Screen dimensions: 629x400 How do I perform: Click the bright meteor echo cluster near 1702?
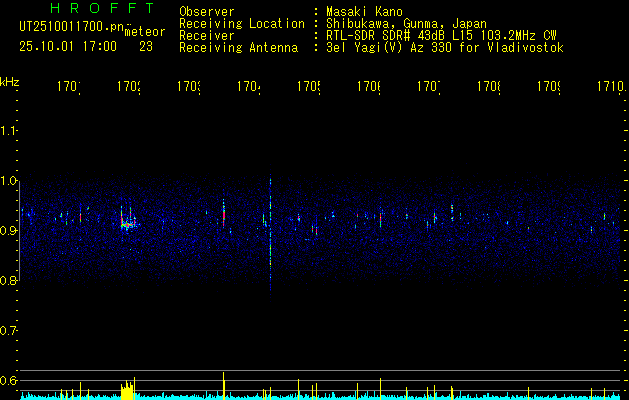(128, 220)
